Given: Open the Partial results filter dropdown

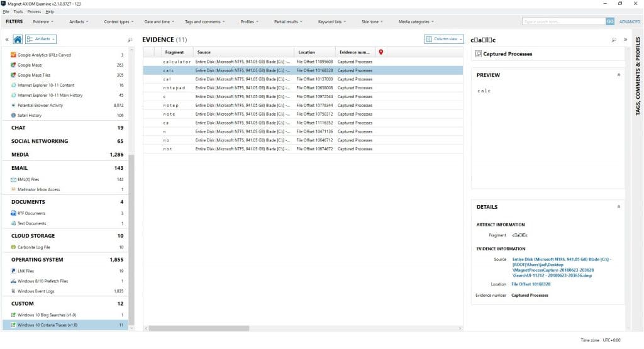Looking at the screenshot, I should [288, 22].
